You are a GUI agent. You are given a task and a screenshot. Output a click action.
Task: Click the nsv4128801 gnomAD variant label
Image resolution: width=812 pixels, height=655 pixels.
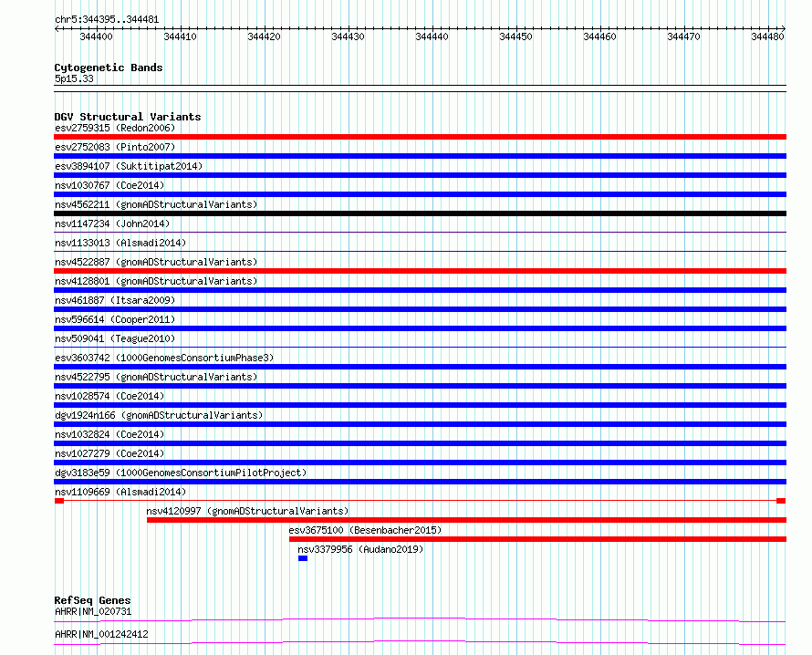156,281
